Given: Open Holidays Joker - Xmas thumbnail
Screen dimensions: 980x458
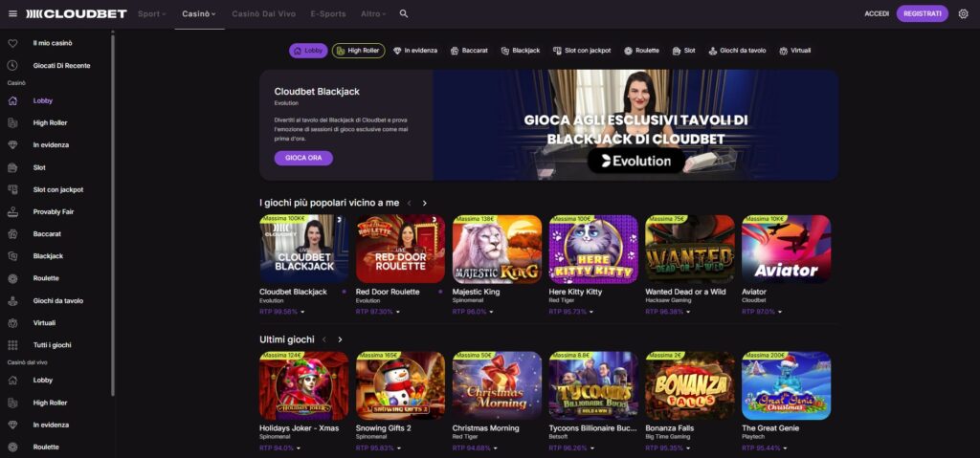Looking at the screenshot, I should point(303,385).
